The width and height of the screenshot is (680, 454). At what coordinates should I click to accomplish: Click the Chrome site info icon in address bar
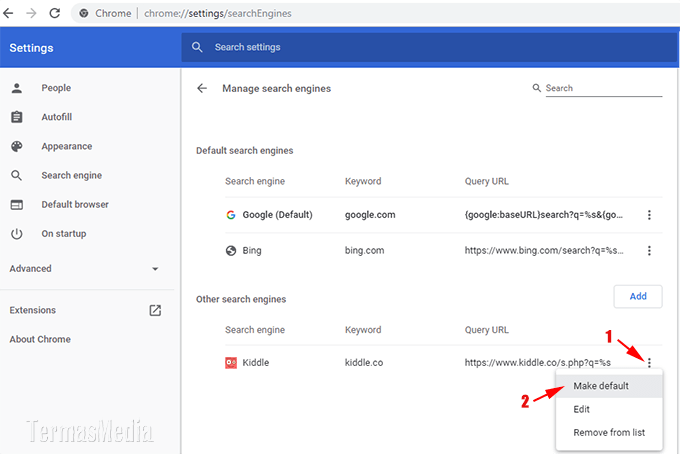click(x=84, y=13)
